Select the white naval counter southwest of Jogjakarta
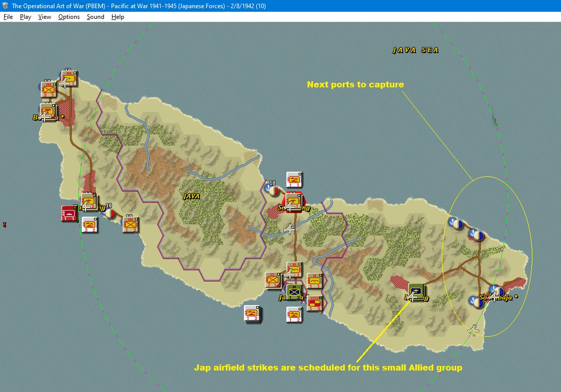 tap(253, 314)
